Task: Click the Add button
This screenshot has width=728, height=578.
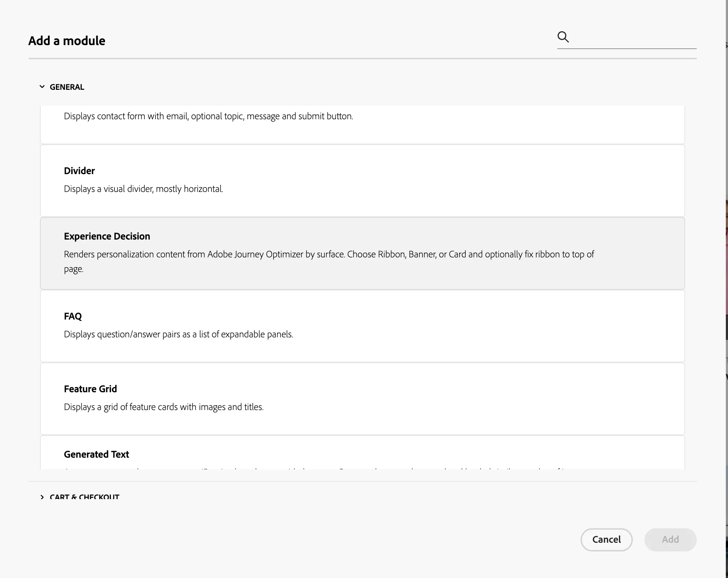Action: point(670,539)
